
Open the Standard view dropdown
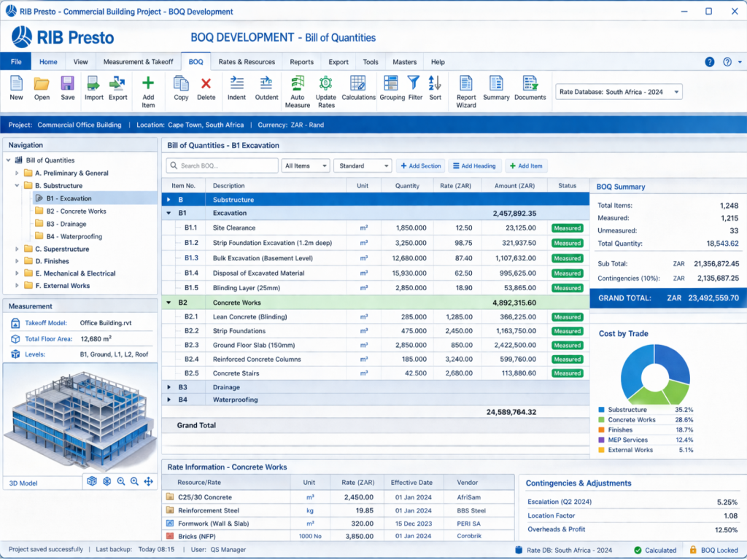[x=363, y=166]
